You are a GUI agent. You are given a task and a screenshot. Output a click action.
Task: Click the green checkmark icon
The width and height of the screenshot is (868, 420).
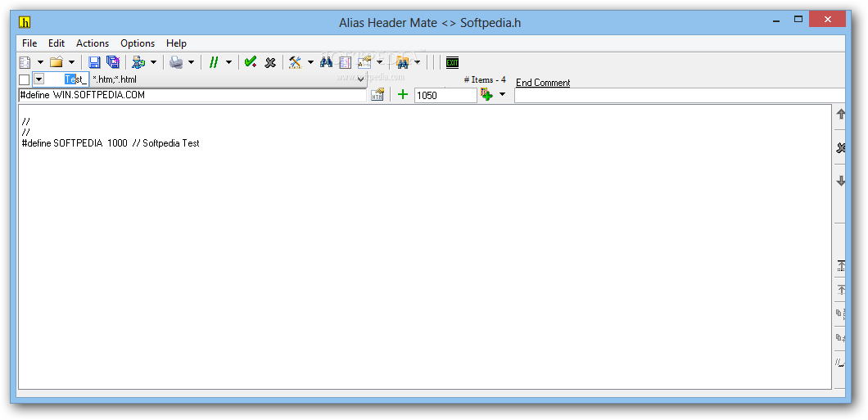(251, 62)
